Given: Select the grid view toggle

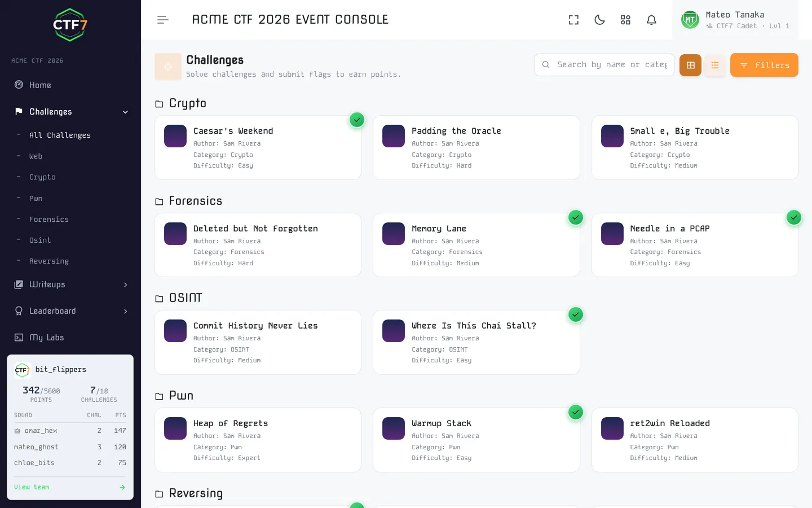Looking at the screenshot, I should [x=690, y=65].
